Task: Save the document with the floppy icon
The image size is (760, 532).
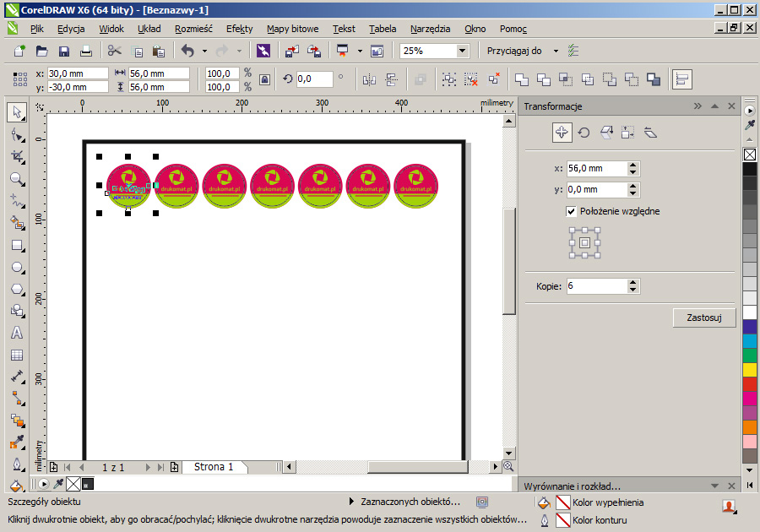Action: pos(64,51)
